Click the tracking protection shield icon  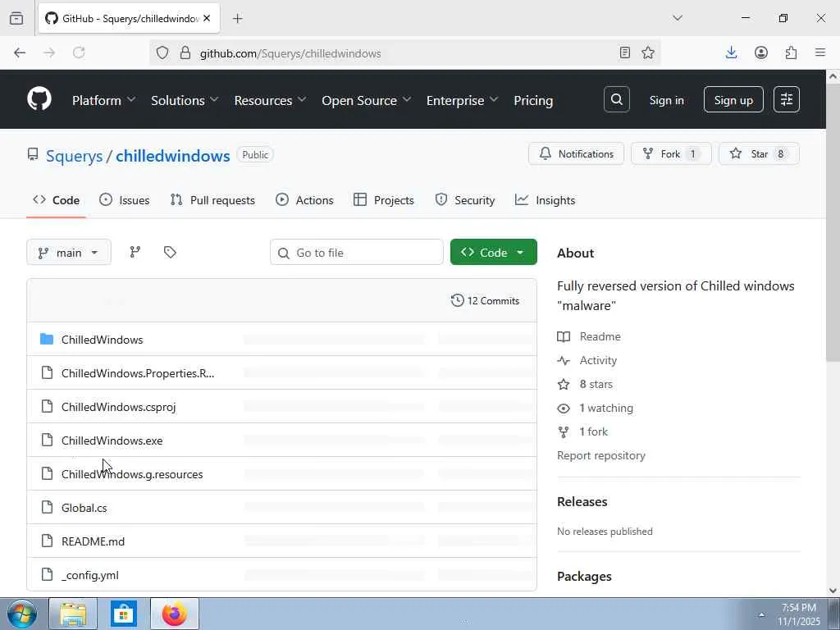pyautogui.click(x=162, y=52)
